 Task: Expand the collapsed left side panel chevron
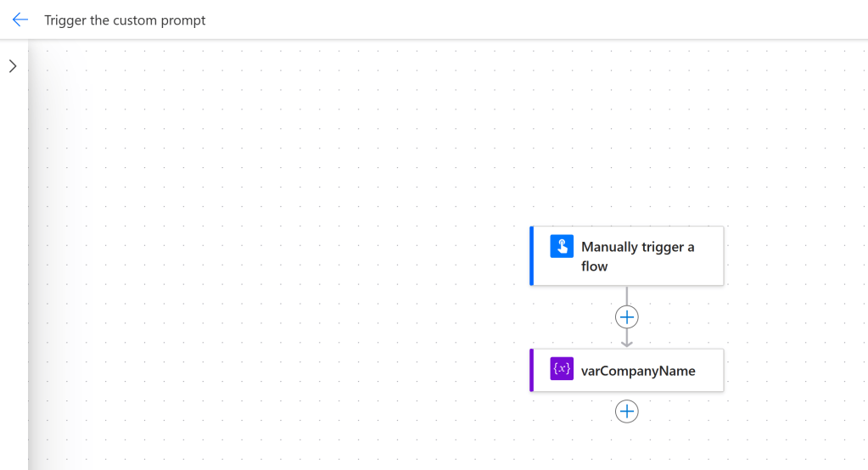tap(13, 66)
